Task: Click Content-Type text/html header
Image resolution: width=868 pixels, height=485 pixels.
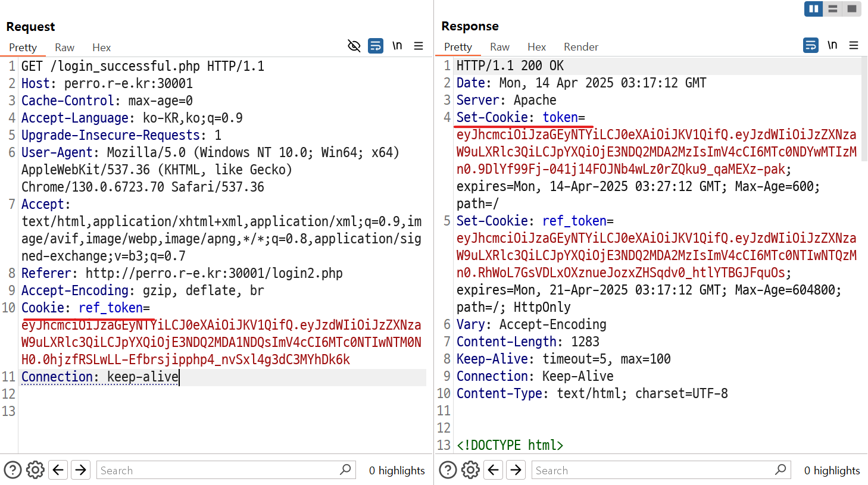Action: pos(592,393)
